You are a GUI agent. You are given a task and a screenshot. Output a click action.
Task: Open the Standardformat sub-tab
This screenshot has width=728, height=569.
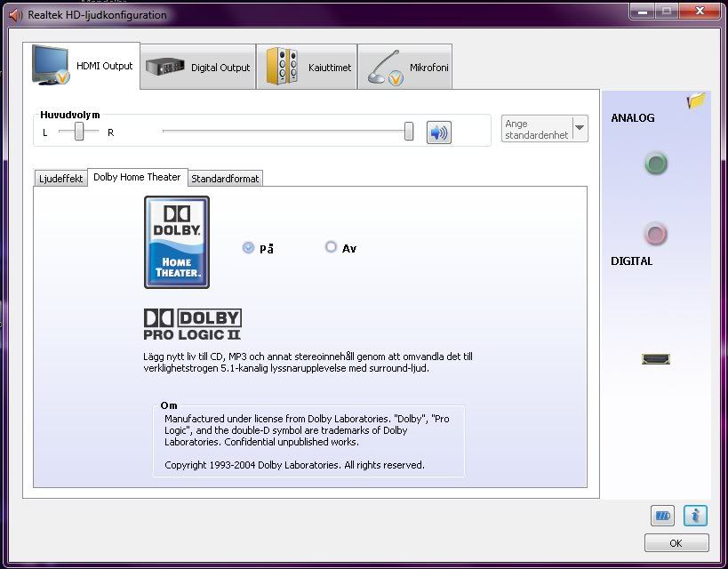click(225, 179)
